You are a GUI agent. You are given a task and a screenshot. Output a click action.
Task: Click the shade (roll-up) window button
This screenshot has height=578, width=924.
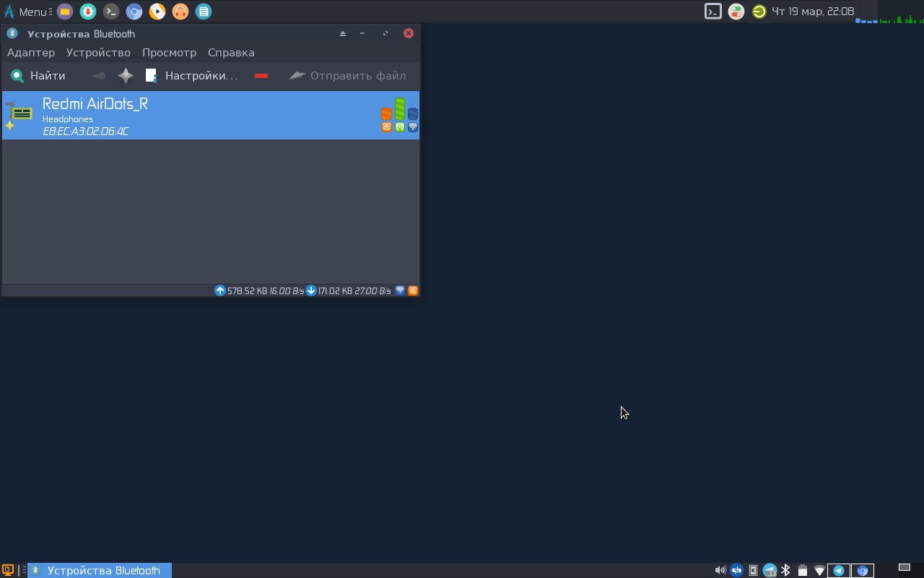click(343, 33)
